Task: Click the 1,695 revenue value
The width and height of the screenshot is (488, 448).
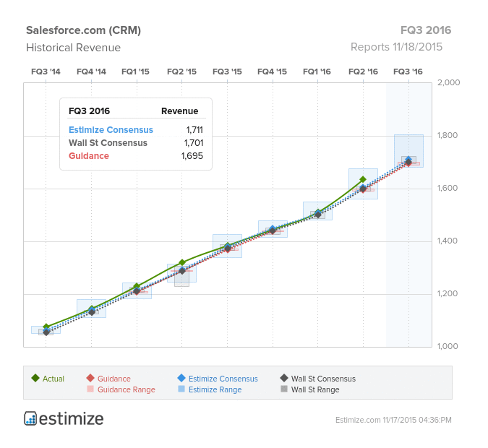Action: click(x=192, y=156)
